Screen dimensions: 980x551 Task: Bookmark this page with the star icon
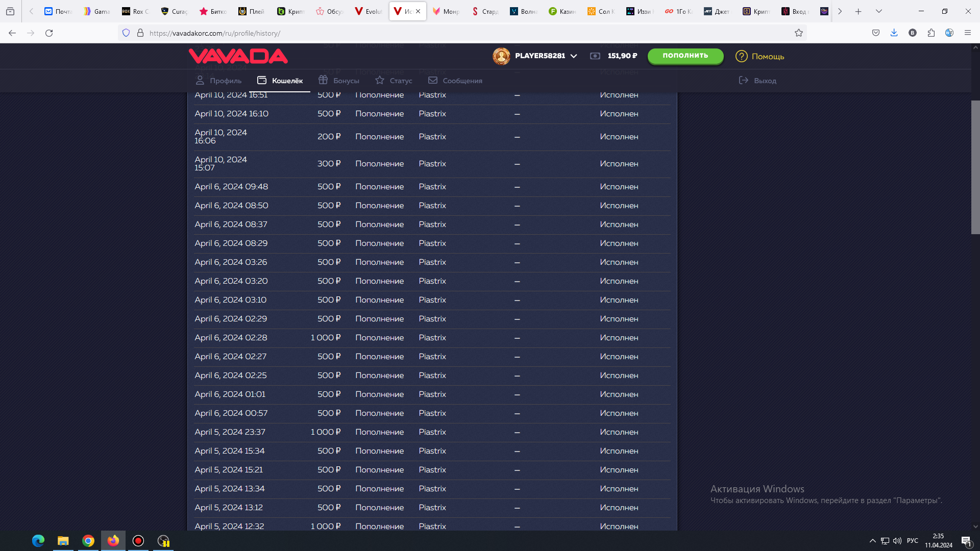tap(799, 33)
